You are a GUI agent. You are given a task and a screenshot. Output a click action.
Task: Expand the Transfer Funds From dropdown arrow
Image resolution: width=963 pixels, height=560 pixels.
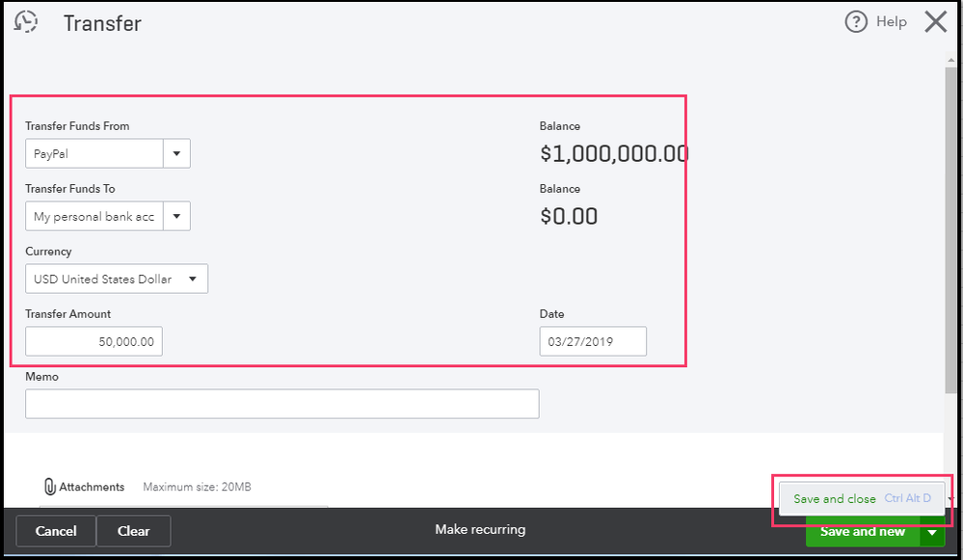[176, 154]
